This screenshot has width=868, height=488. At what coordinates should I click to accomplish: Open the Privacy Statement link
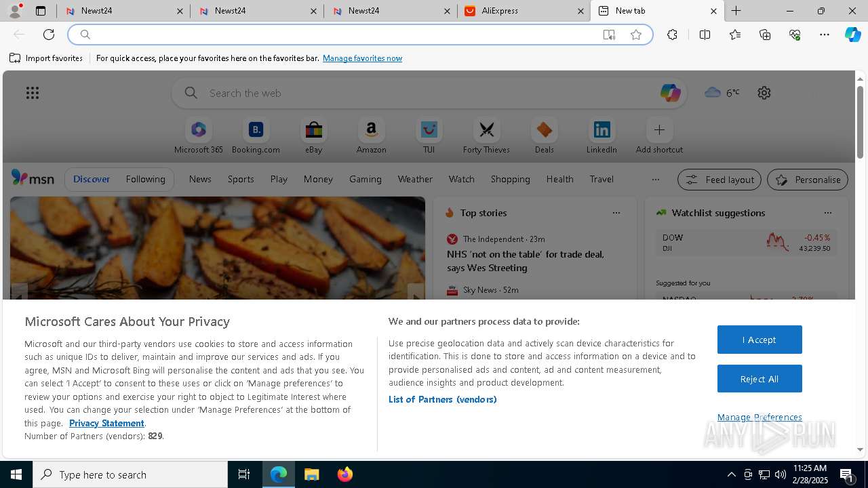(106, 423)
